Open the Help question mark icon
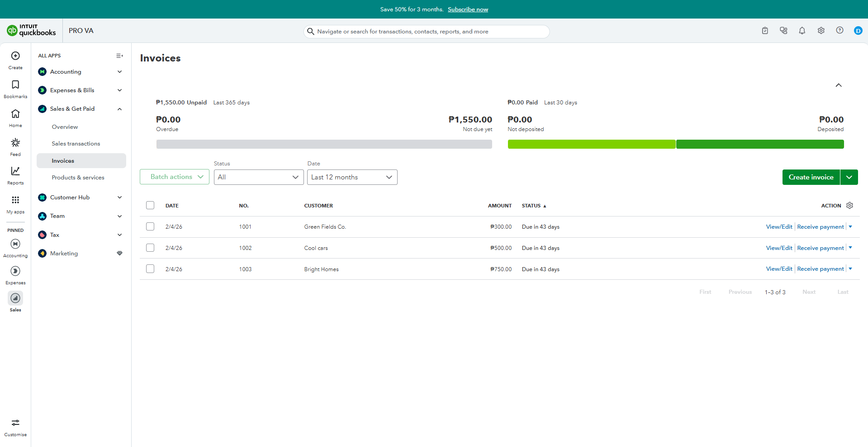This screenshot has width=868, height=447. (x=840, y=30)
